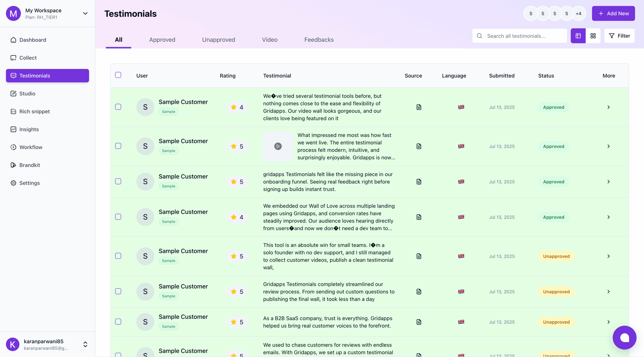
Task: Expand details chevron for 'We've tried several' row
Action: click(x=609, y=107)
